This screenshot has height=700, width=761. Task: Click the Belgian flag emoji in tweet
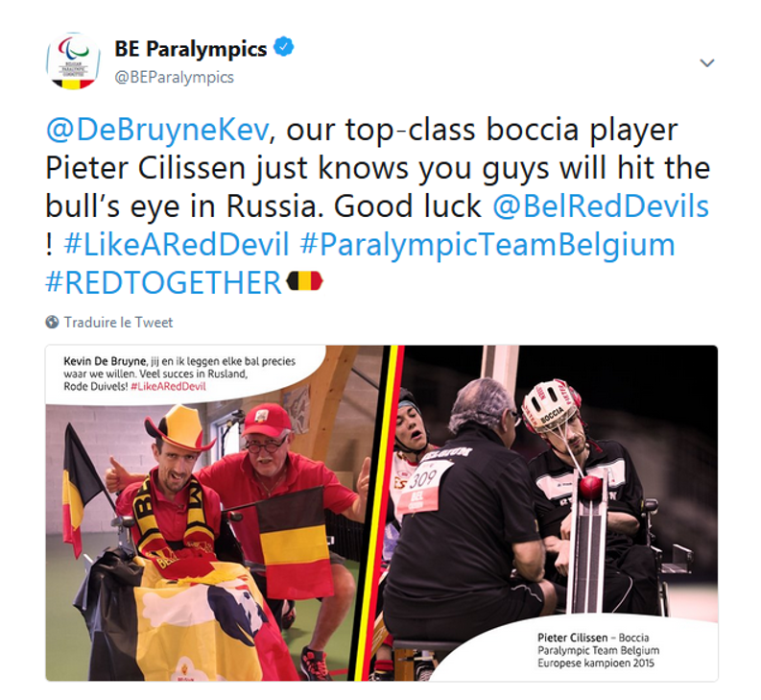305,280
